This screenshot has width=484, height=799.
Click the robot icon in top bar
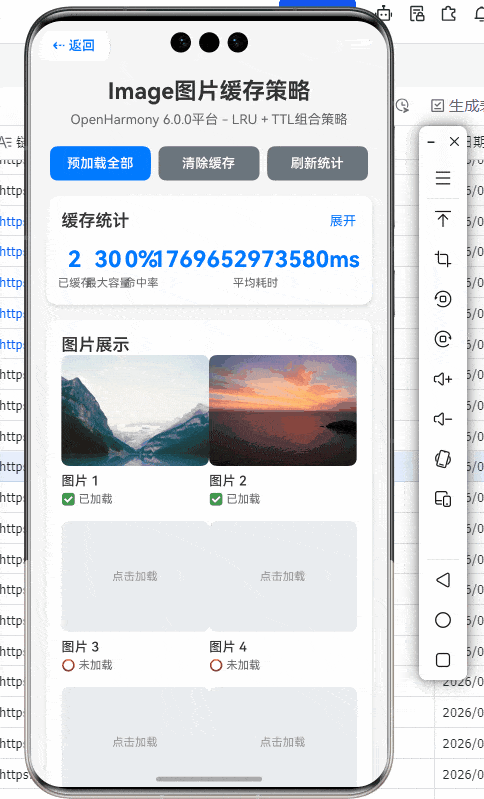pos(384,13)
